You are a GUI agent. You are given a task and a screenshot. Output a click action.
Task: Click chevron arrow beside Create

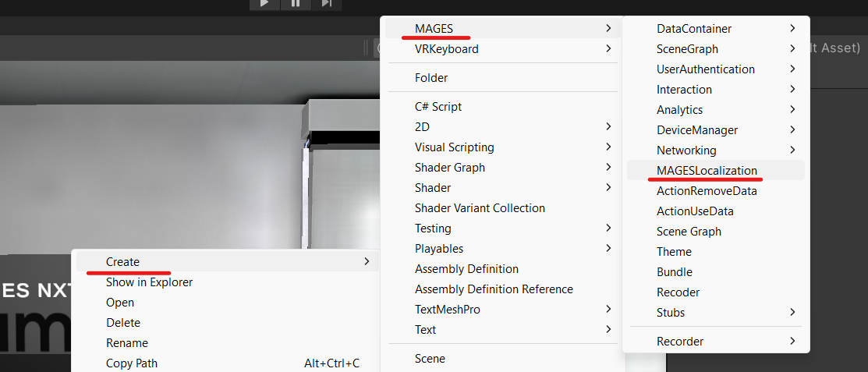367,261
